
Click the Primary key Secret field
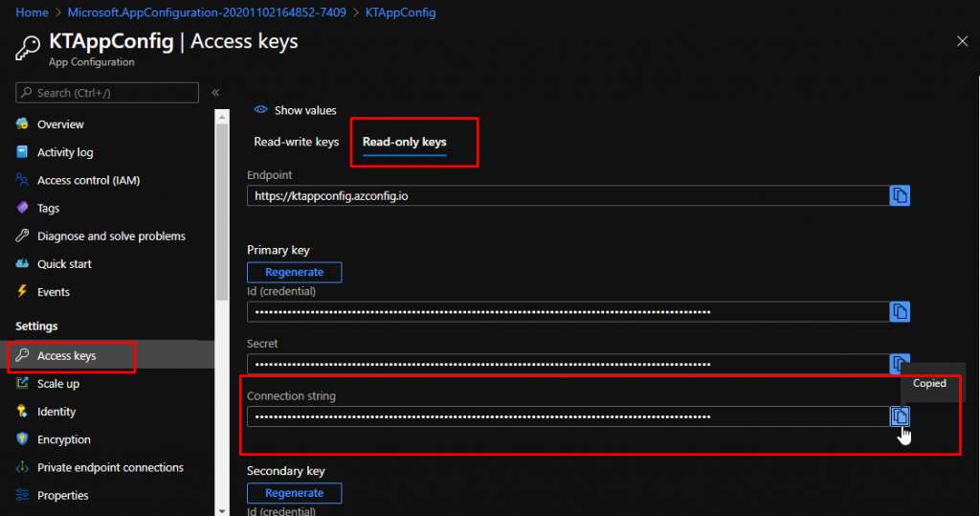tap(568, 364)
